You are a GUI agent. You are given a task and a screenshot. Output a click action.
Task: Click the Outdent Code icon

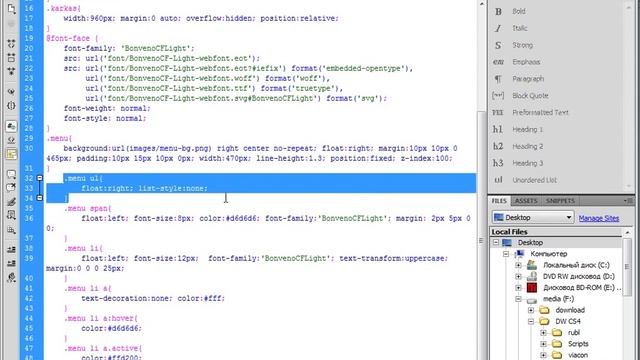11,263
